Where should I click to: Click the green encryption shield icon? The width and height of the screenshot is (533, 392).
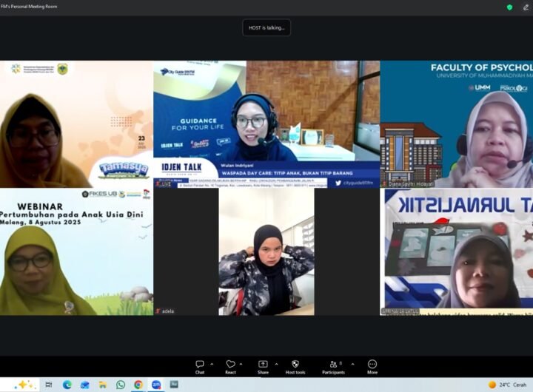click(509, 7)
